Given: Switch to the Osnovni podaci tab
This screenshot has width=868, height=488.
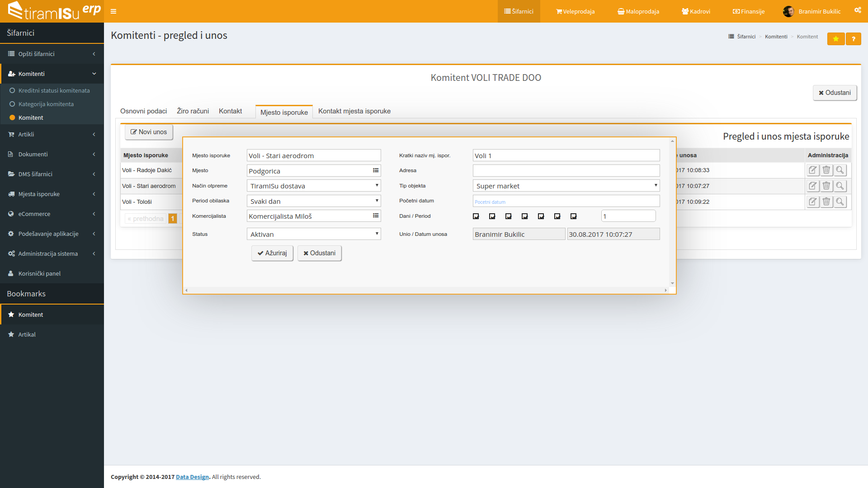Looking at the screenshot, I should point(143,111).
